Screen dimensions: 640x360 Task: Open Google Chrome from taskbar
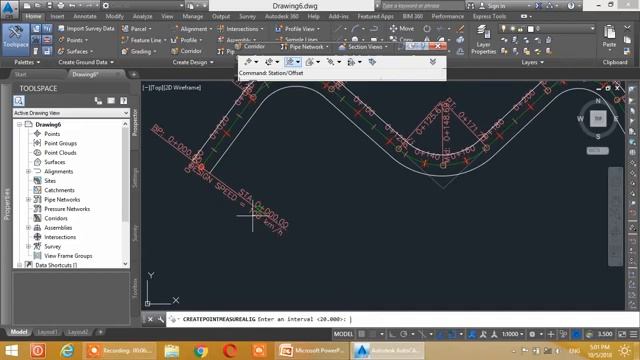200,351
